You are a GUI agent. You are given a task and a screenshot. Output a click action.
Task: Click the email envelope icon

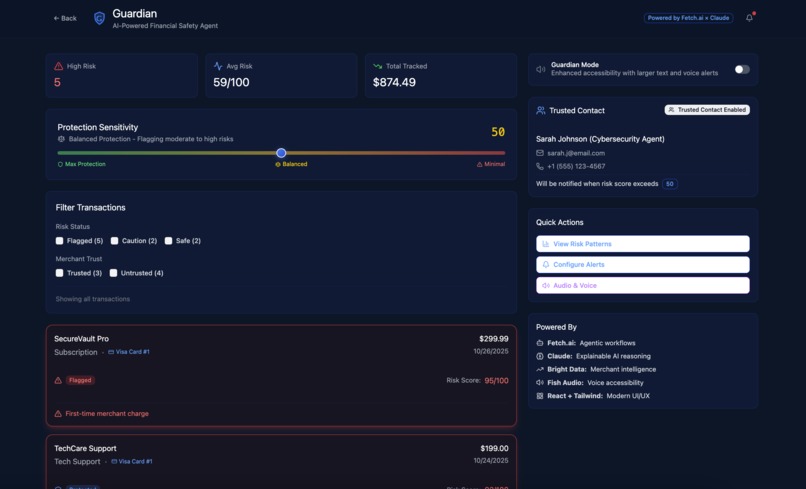click(x=540, y=153)
